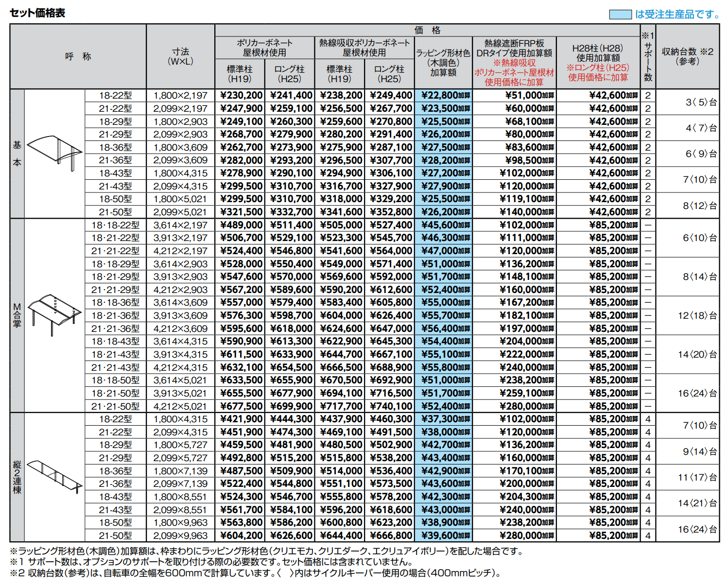Click the ¥22,800 wrapping surcharge cell
The image size is (728, 587).
pyautogui.click(x=443, y=96)
